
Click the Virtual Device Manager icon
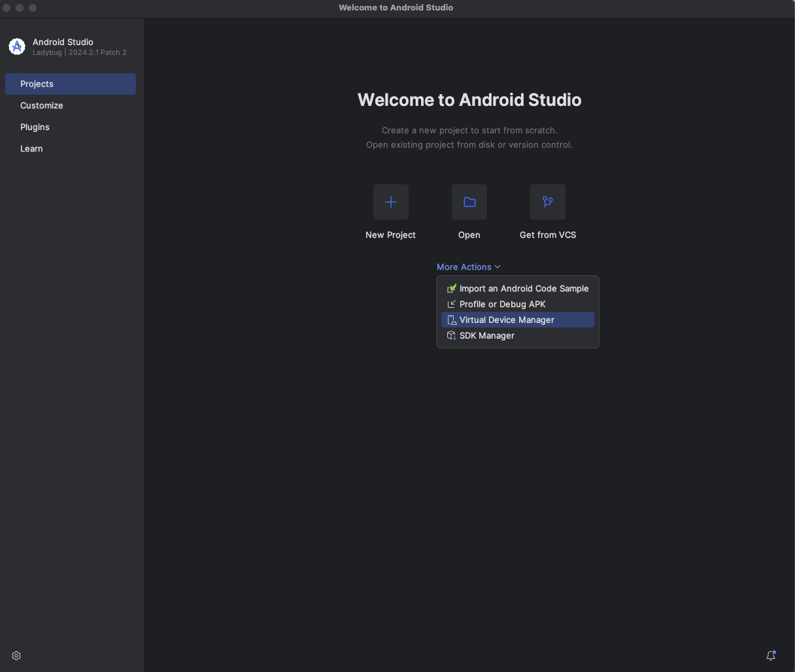coord(451,320)
